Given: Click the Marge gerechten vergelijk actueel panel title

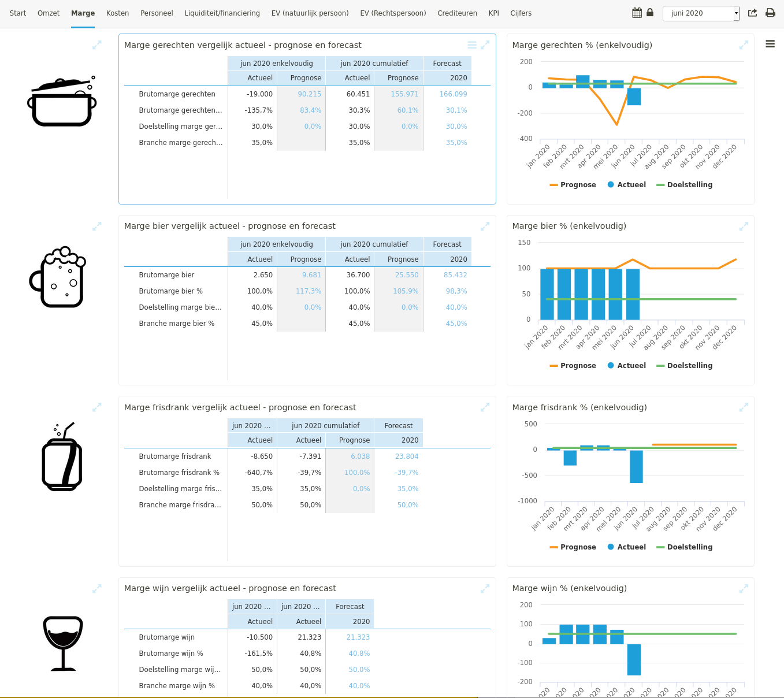Looking at the screenshot, I should (x=243, y=45).
